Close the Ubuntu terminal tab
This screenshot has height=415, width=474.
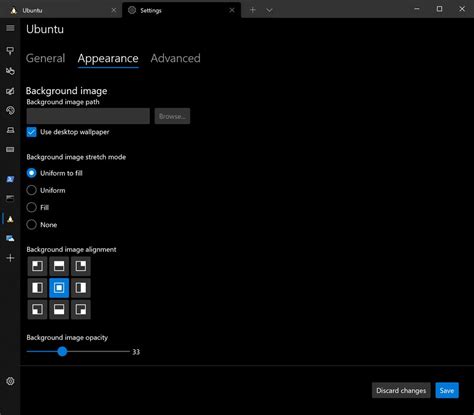[x=114, y=10]
